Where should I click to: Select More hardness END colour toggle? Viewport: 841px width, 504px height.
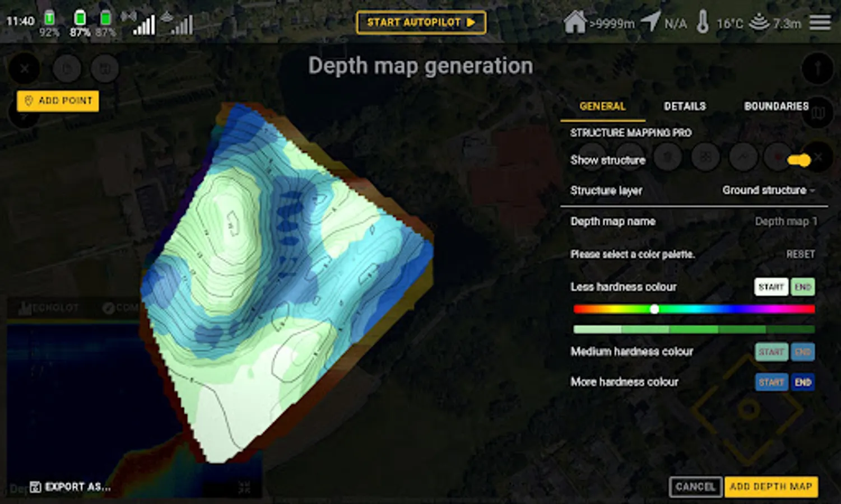click(x=803, y=382)
